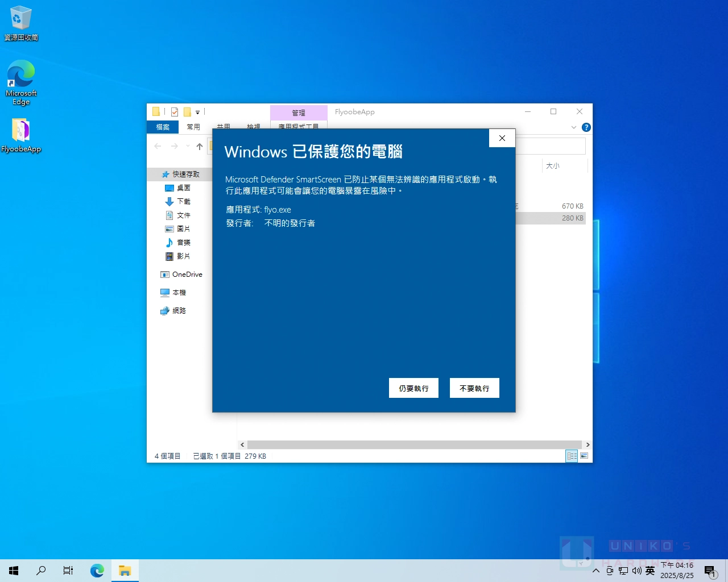Click the Explorer search box
This screenshot has width=728, height=582.
click(551, 146)
